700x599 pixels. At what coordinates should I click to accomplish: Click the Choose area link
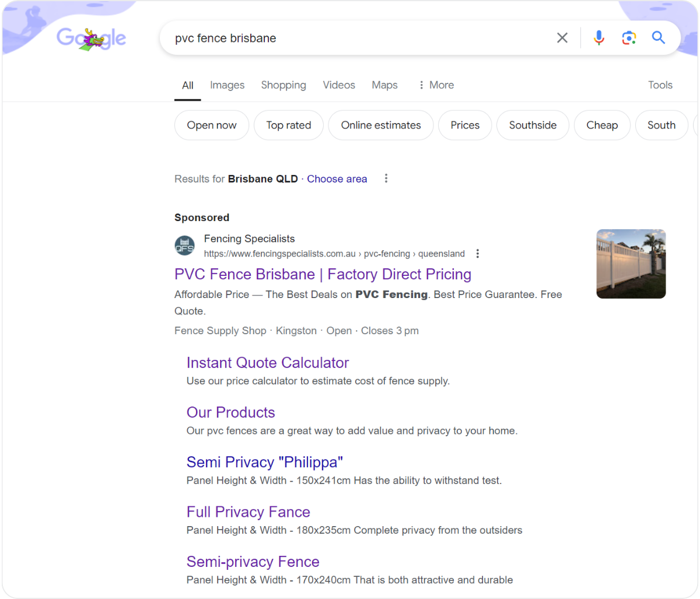coord(337,179)
